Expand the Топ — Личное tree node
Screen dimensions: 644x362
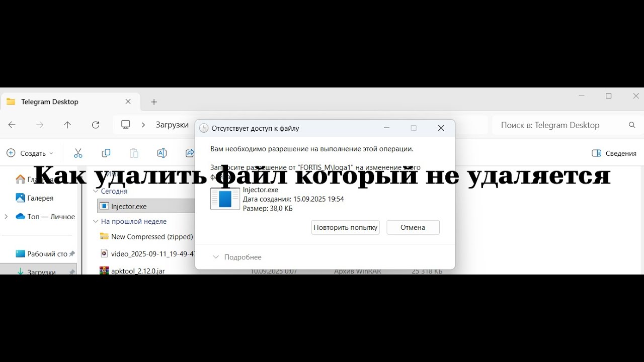pyautogui.click(x=6, y=217)
